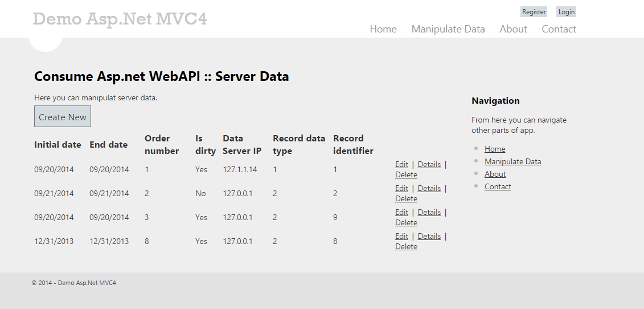Click the Record identifier column header
The image size is (644, 309).
click(353, 144)
